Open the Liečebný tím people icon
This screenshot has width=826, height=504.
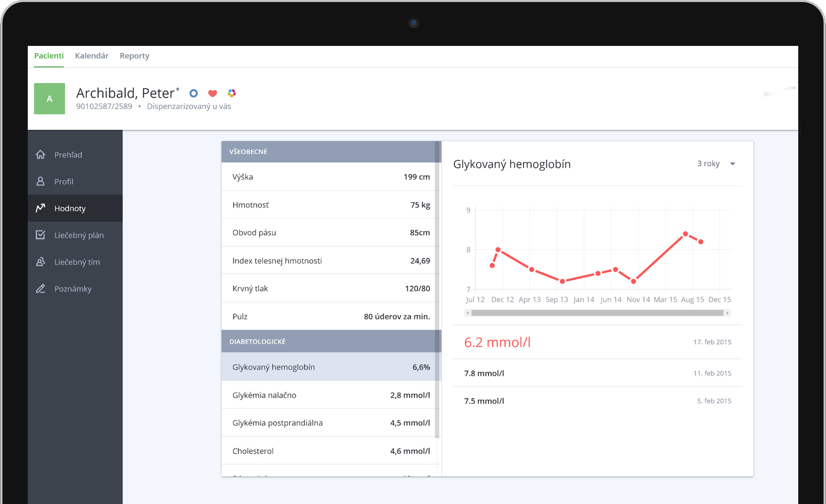click(x=41, y=262)
